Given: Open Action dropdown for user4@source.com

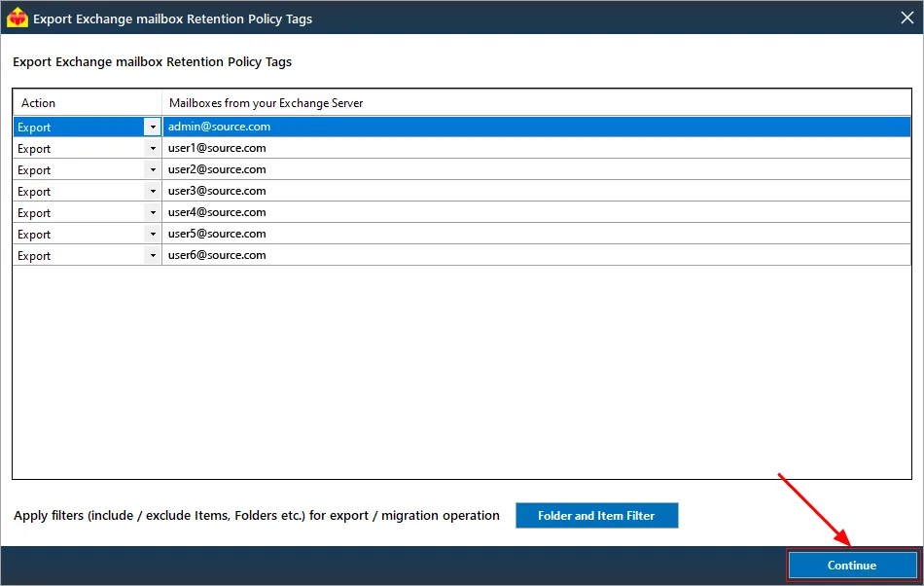Looking at the screenshot, I should [x=153, y=212].
